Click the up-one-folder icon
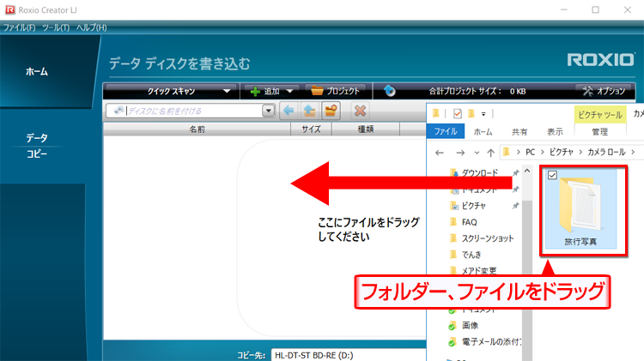Image resolution: width=644 pixels, height=361 pixels. [x=310, y=111]
